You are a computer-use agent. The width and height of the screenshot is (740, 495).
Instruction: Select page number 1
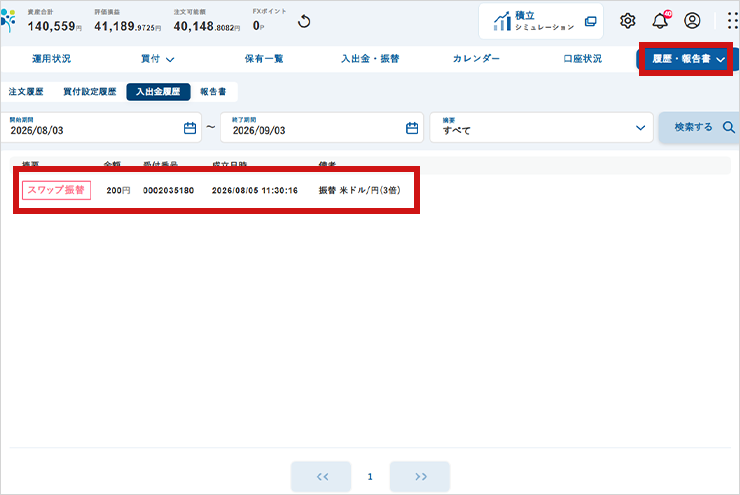click(x=370, y=477)
